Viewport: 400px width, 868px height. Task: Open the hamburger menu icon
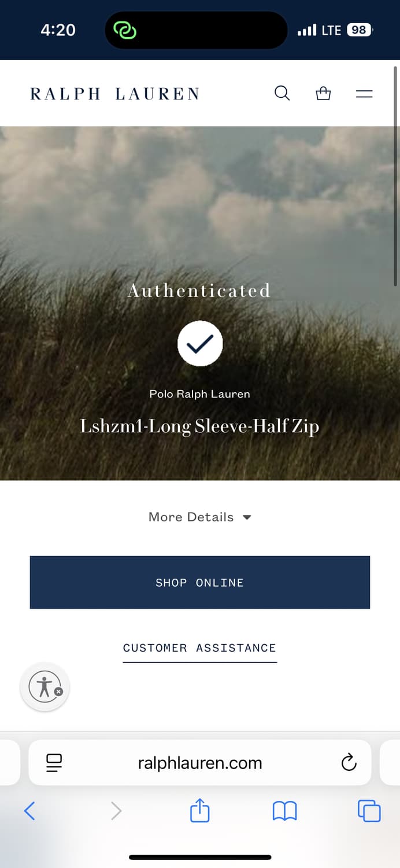point(364,93)
